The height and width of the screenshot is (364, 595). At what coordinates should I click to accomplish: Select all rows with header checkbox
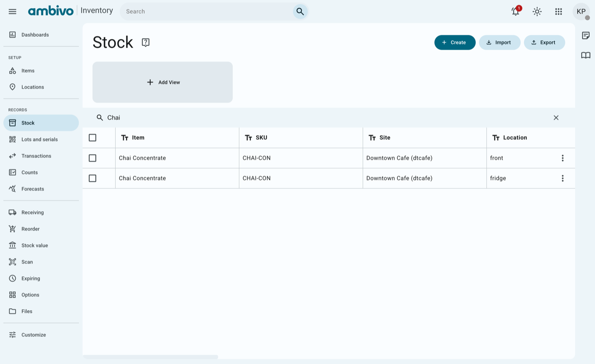tap(93, 138)
